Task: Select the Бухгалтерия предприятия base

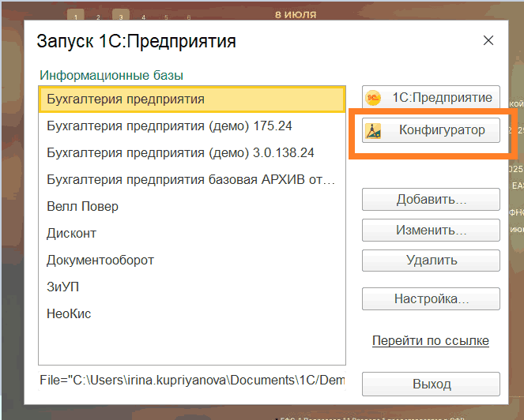Action: (192, 99)
